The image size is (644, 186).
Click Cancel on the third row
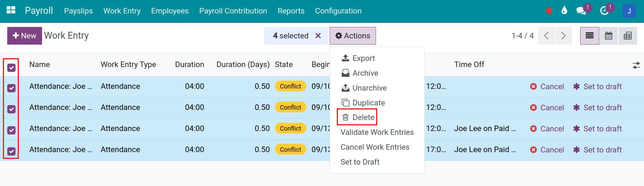pyautogui.click(x=547, y=129)
